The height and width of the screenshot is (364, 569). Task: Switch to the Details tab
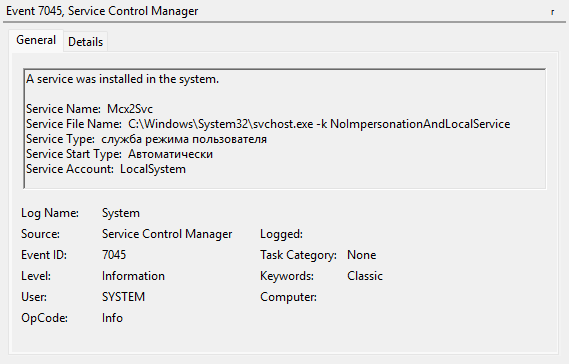(x=85, y=42)
